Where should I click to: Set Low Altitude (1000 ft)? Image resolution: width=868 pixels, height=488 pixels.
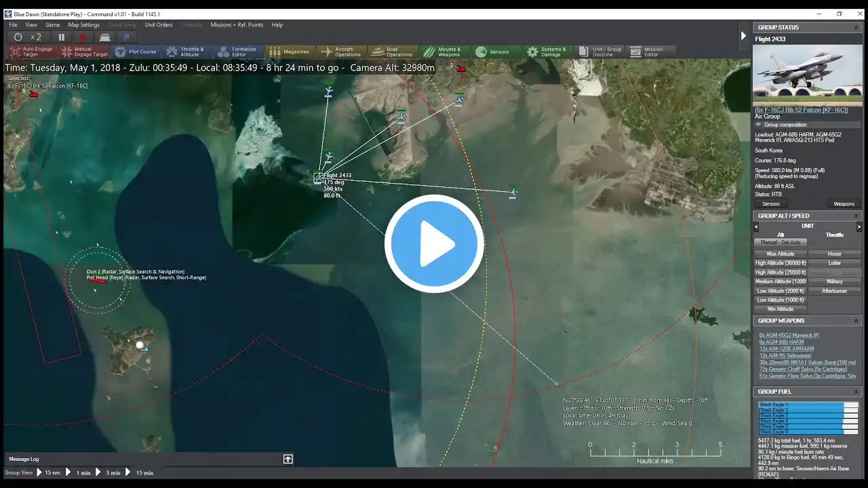pos(781,300)
